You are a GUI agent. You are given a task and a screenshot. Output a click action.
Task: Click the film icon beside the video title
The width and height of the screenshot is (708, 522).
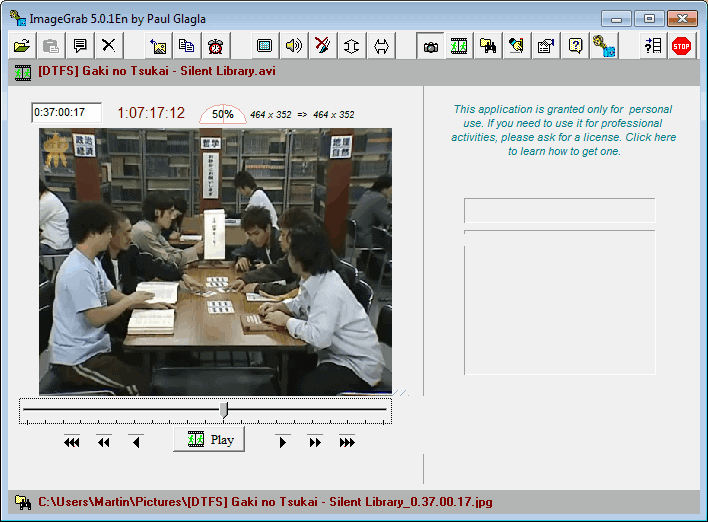coord(23,72)
